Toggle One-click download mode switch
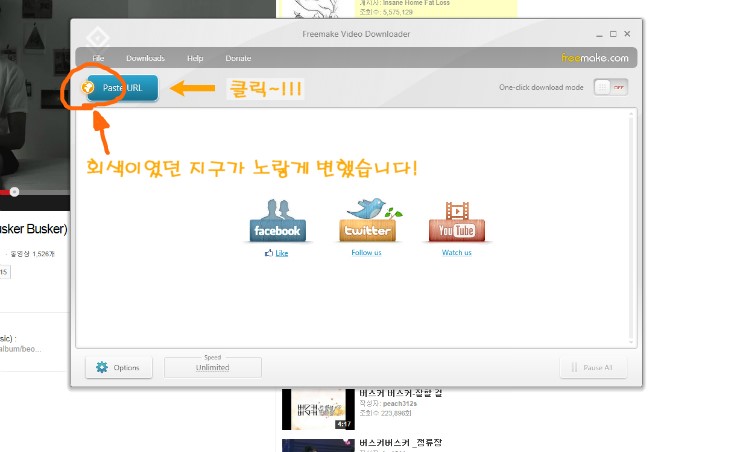 click(611, 87)
